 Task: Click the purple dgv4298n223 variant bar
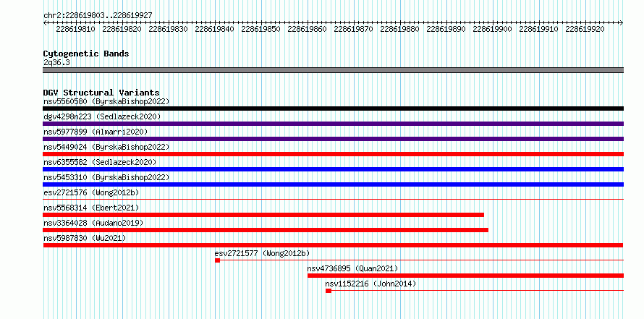pyautogui.click(x=333, y=124)
